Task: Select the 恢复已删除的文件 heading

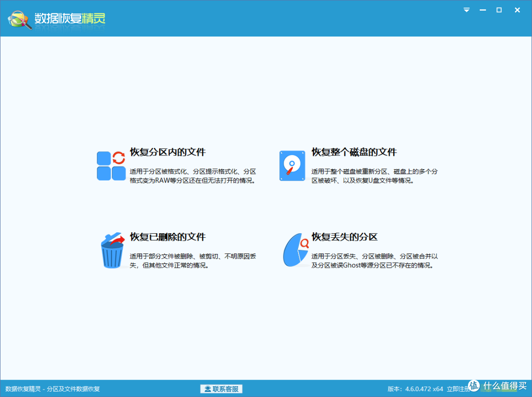Action: (167, 237)
